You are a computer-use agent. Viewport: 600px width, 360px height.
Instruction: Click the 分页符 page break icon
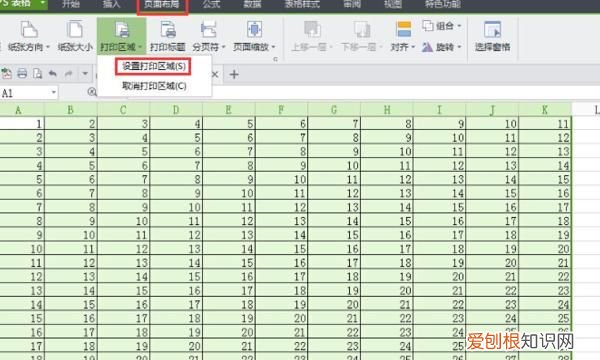pyautogui.click(x=209, y=30)
